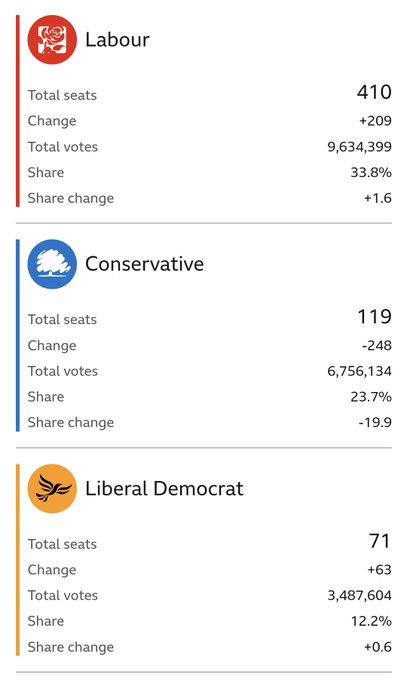This screenshot has width=407, height=680.
Task: Click Conservative vote share 23.7%
Action: point(371,397)
